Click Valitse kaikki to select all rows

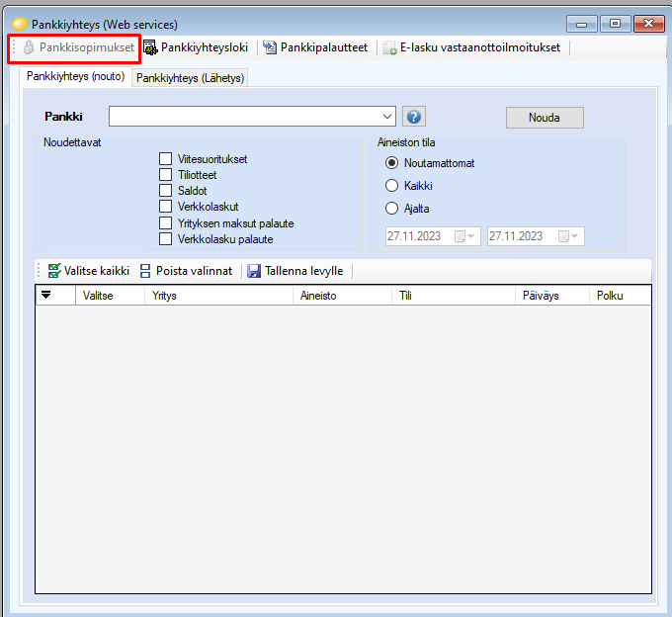[x=88, y=271]
